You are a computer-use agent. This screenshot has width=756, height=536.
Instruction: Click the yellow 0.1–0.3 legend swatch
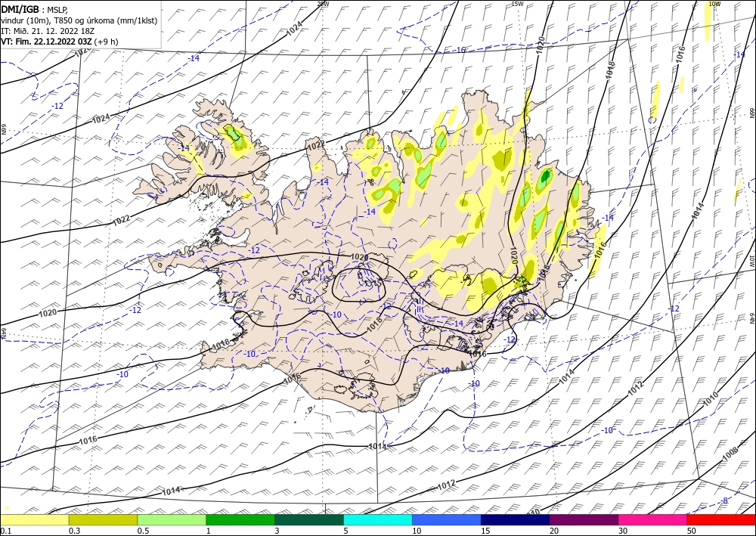34,520
